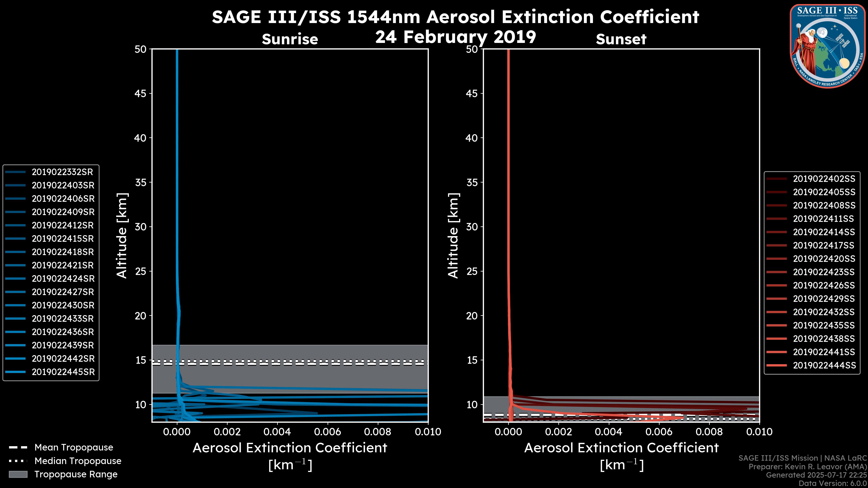Viewport: 868px width, 488px height.
Task: Click the Sunset panel title
Action: (621, 39)
